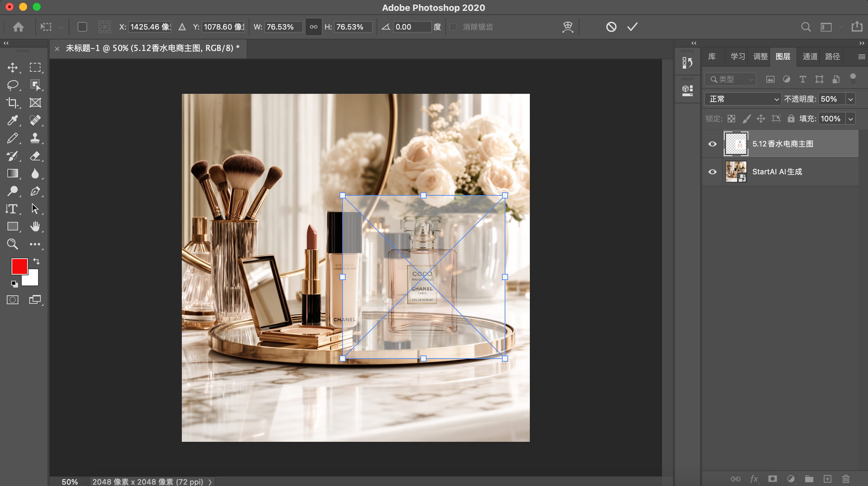Open the History panel icon
868x486 pixels.
click(x=687, y=63)
